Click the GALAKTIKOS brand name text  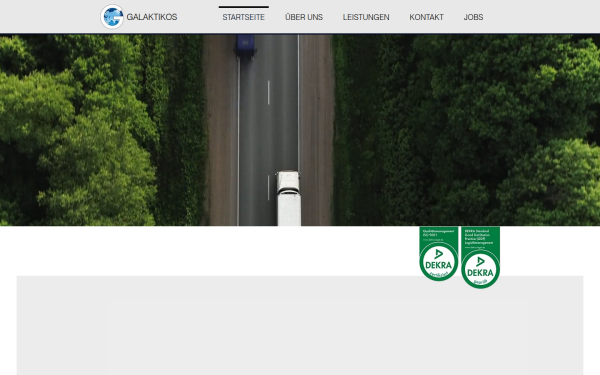[x=152, y=17]
